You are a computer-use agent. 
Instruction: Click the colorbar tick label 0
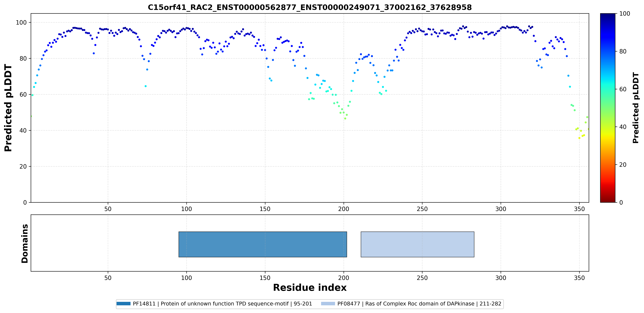point(621,203)
